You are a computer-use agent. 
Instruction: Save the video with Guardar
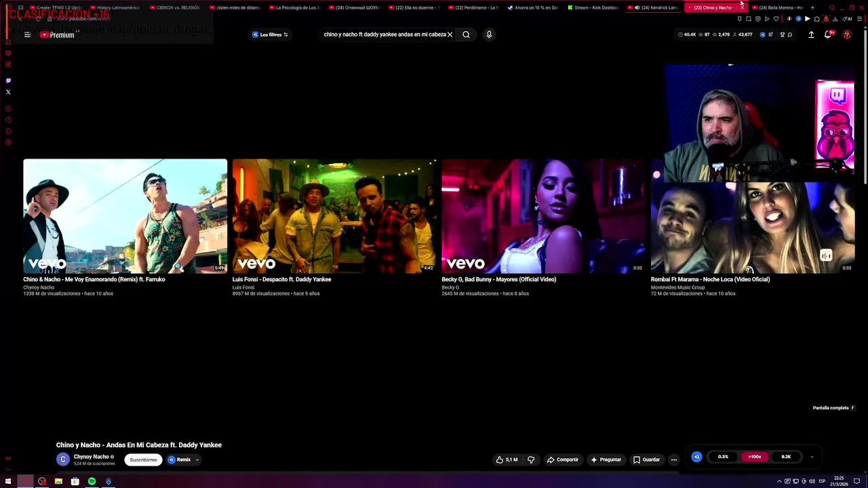[x=646, y=460]
